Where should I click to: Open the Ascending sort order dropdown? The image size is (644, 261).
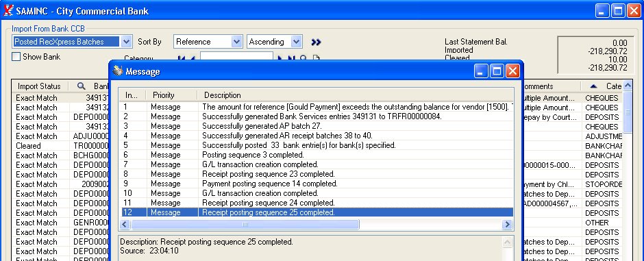[297, 42]
